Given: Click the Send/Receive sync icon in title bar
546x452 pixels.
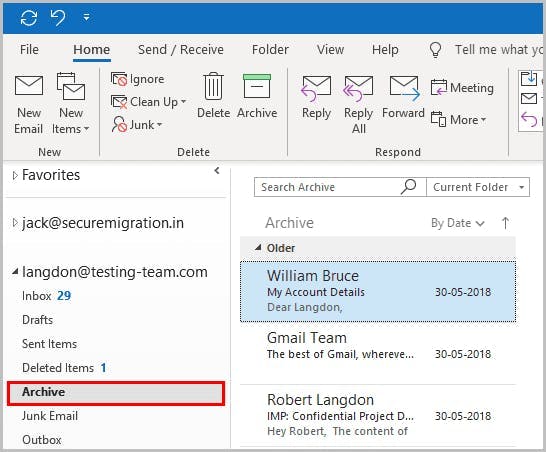Looking at the screenshot, I should 29,17.
